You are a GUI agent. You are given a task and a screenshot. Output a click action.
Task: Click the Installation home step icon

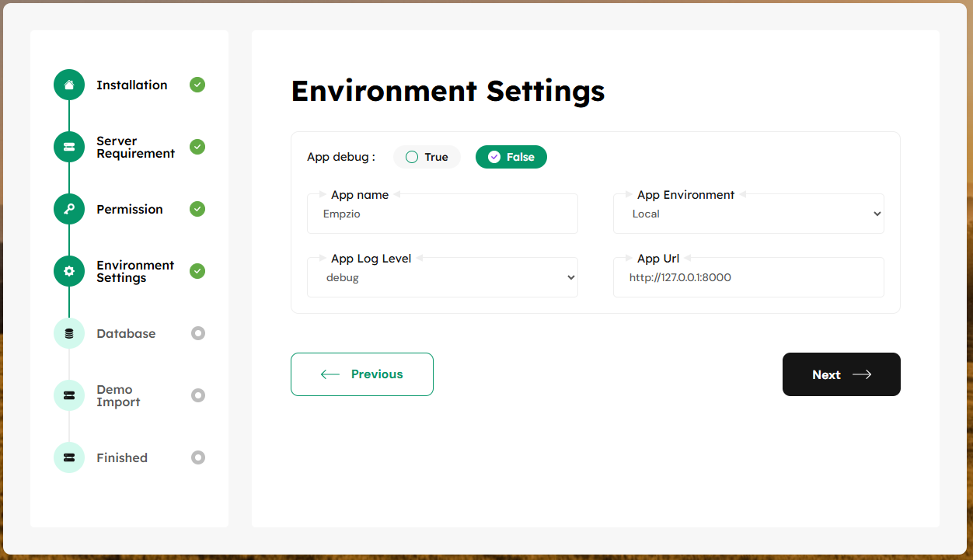point(69,85)
